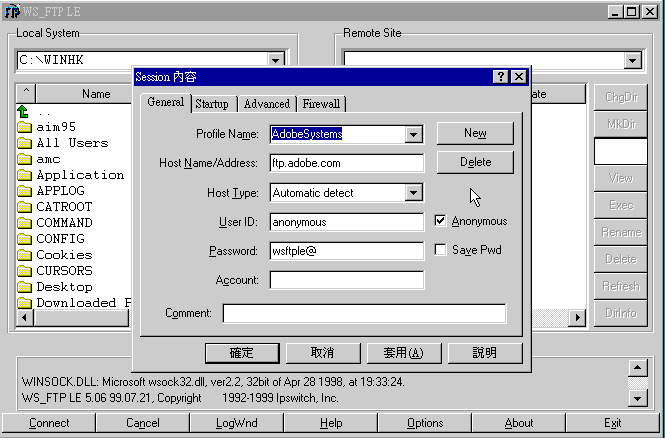The width and height of the screenshot is (665, 438).
Task: Click the Connect button
Action: click(x=49, y=423)
